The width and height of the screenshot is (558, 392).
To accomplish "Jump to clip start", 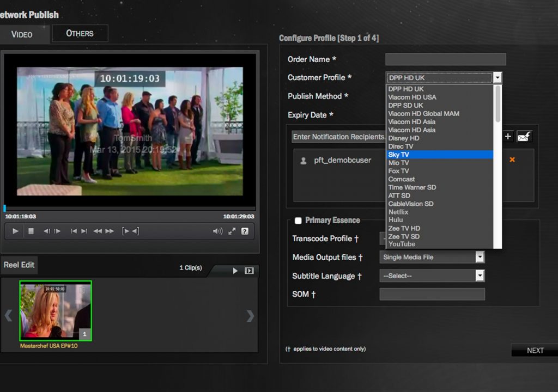I will pos(74,231).
